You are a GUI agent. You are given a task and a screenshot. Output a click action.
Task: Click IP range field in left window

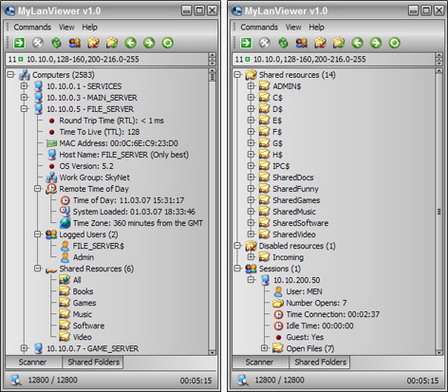point(107,59)
